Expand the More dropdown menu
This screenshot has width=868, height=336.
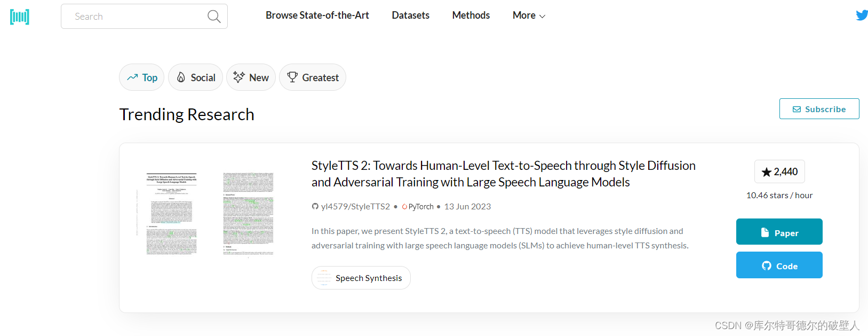click(x=529, y=15)
